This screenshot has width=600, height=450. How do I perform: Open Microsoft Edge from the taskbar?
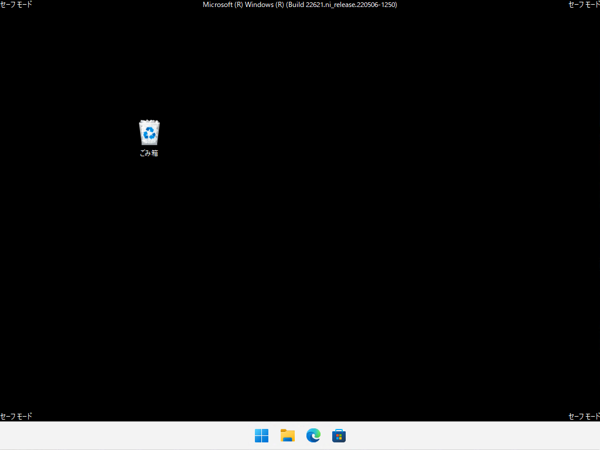[313, 435]
